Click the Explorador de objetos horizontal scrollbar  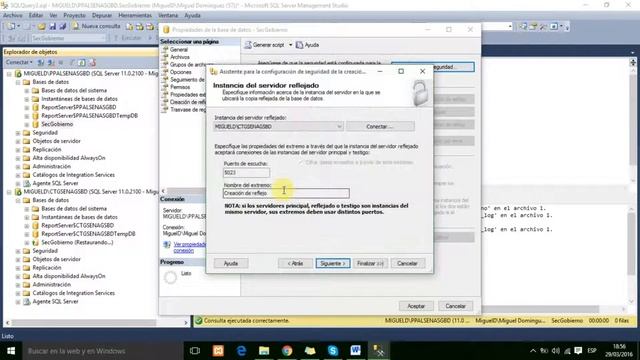96,322
